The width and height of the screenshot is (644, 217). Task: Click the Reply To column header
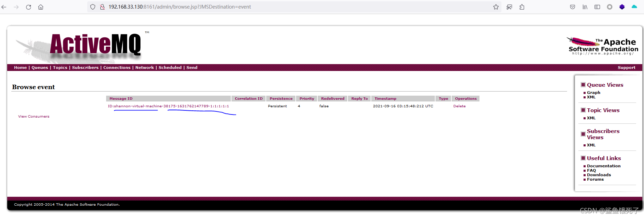(359, 99)
